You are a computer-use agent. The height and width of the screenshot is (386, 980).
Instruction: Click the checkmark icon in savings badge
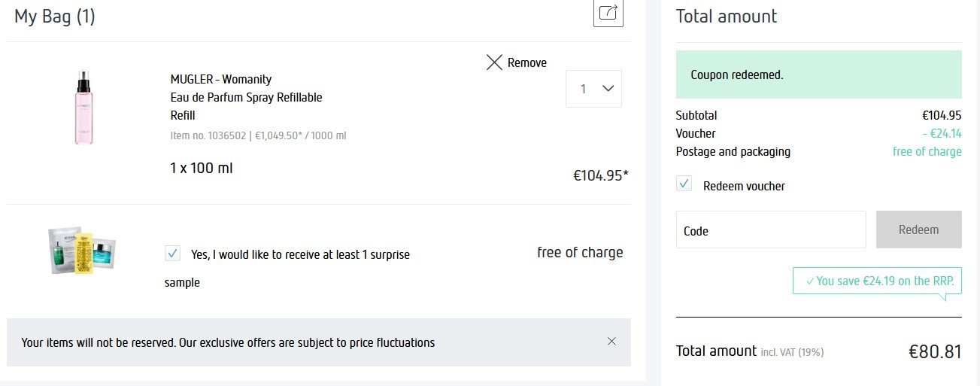pos(809,281)
